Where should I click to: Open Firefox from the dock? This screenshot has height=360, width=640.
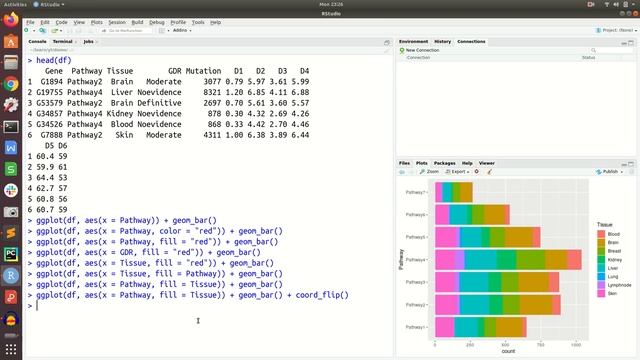[x=11, y=20]
